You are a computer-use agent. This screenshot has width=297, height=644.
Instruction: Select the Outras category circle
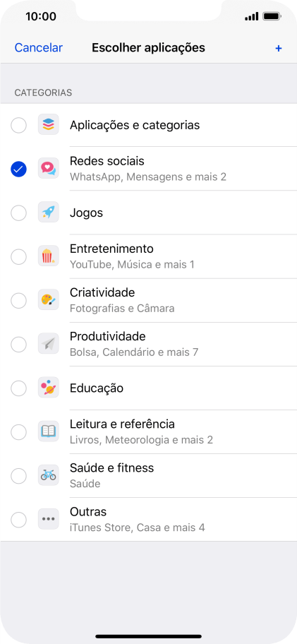(18, 520)
